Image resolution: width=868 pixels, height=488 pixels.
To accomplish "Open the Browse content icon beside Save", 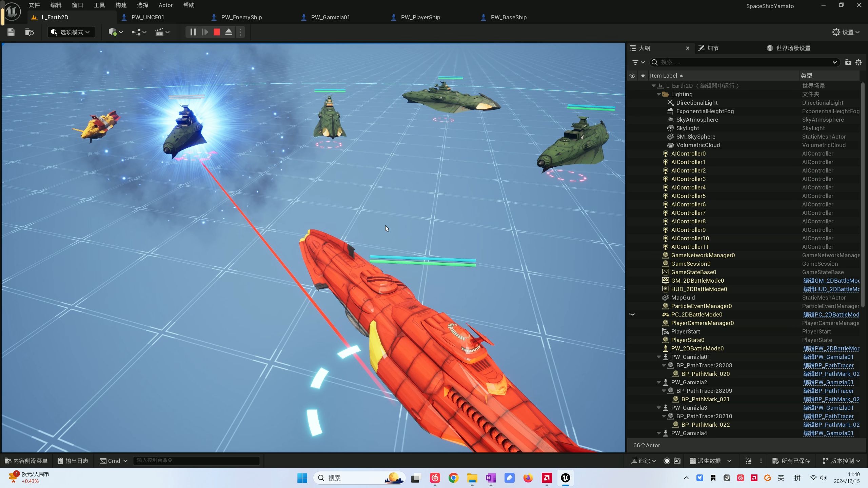I will 29,32.
